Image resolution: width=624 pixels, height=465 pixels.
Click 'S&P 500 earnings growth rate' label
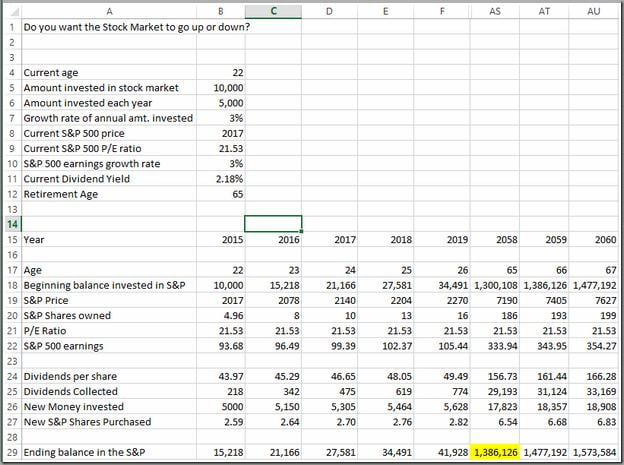[x=92, y=164]
